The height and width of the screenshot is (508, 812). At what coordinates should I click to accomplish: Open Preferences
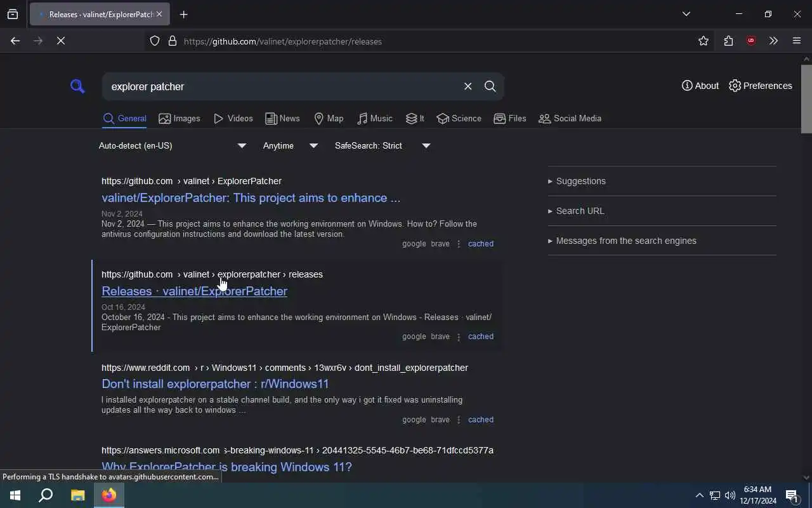pyautogui.click(x=761, y=86)
